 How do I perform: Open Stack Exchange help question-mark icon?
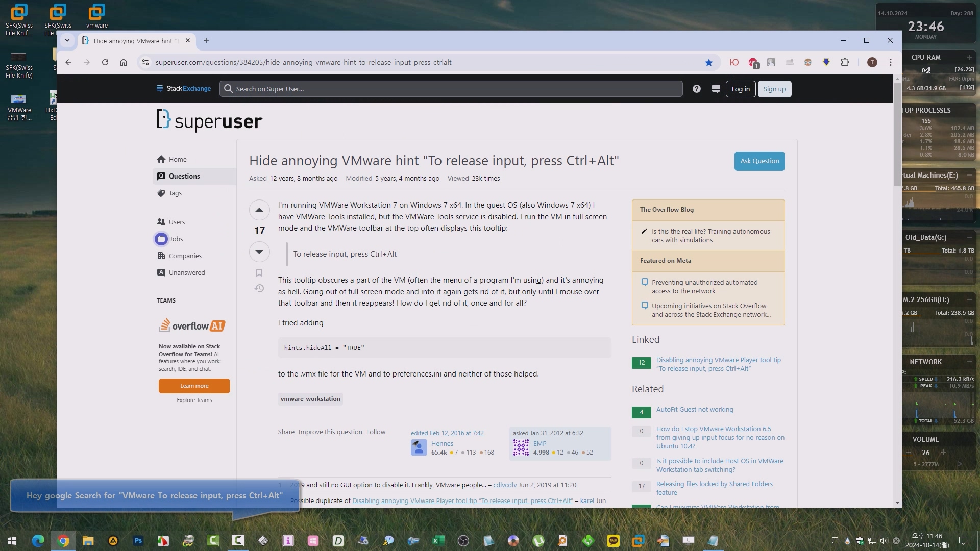pos(697,89)
